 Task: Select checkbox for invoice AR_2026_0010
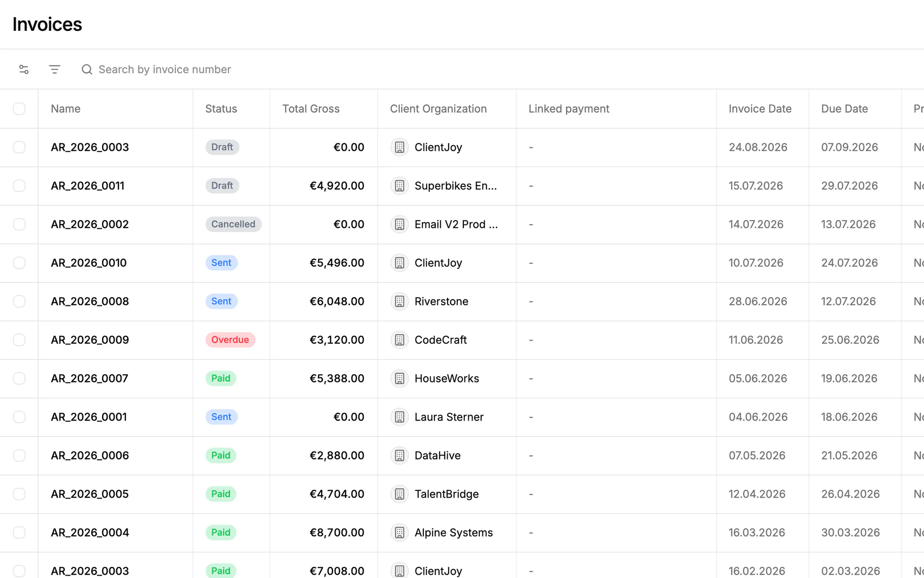click(x=19, y=263)
